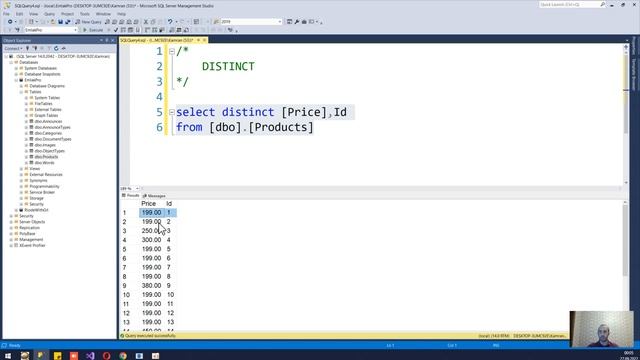
Task: Expand the Programmability folder node
Action: coord(21,187)
